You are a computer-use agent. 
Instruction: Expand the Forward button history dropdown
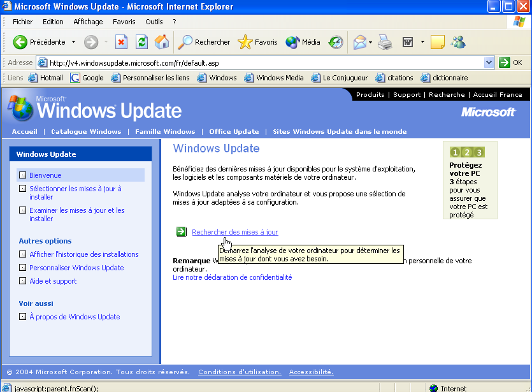click(x=106, y=42)
